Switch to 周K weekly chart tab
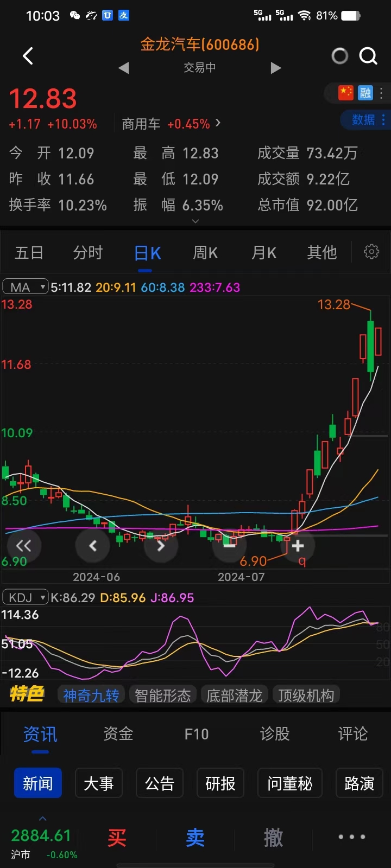 click(x=205, y=253)
